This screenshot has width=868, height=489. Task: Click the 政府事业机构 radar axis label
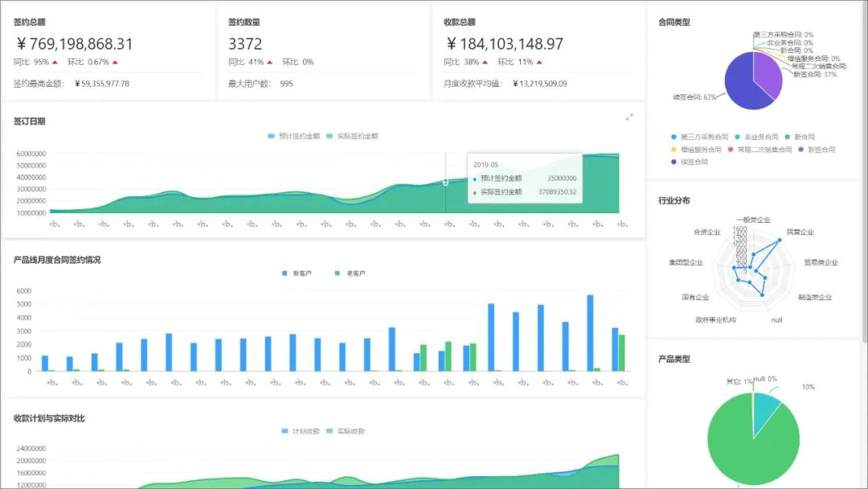pos(716,320)
